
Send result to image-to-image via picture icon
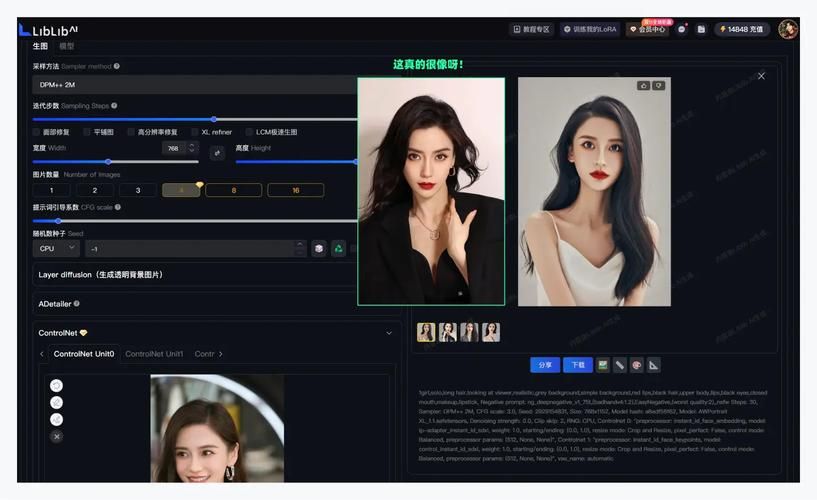pos(603,365)
